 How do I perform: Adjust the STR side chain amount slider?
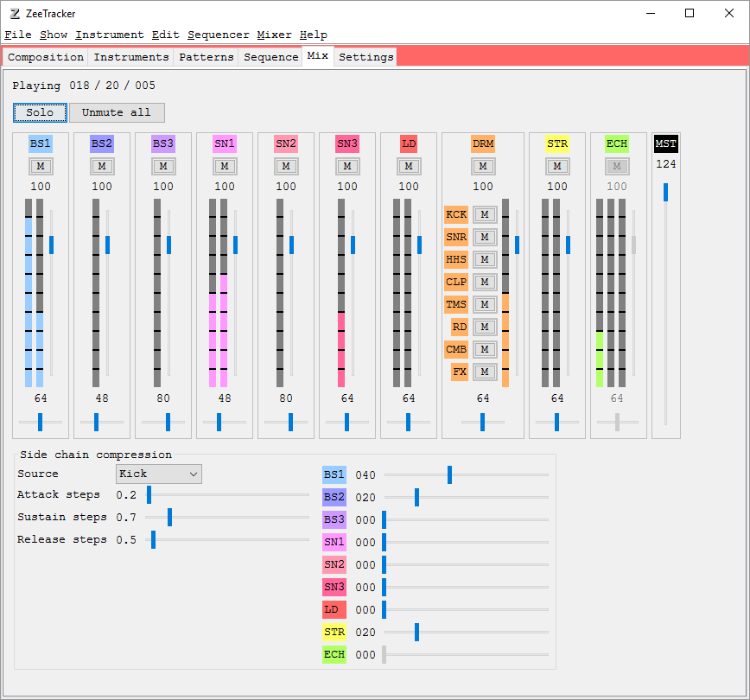(467, 632)
